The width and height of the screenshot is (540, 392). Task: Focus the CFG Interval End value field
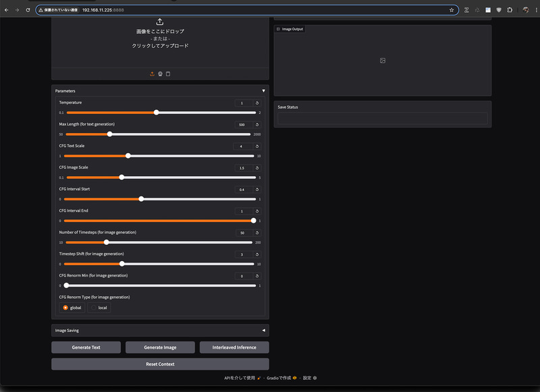244,211
